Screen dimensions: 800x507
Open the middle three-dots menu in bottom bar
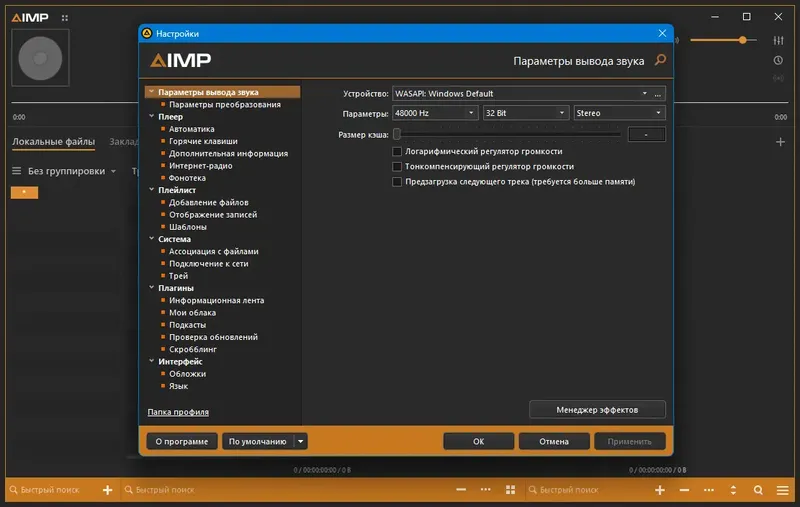click(486, 490)
